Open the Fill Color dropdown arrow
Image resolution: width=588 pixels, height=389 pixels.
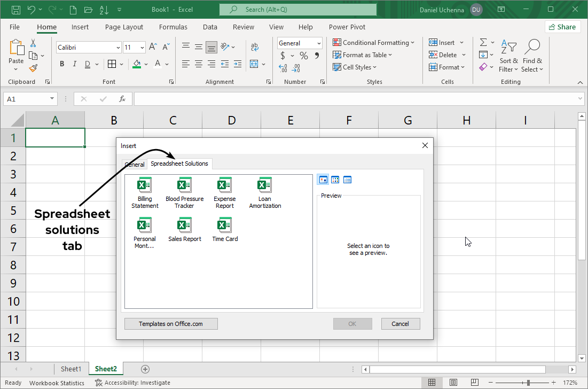[145, 64]
